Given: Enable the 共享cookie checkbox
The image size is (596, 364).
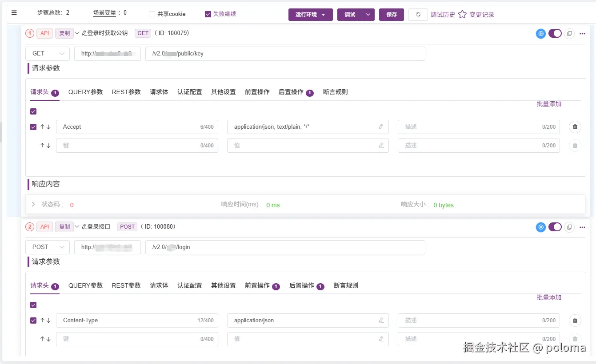Looking at the screenshot, I should coord(152,14).
